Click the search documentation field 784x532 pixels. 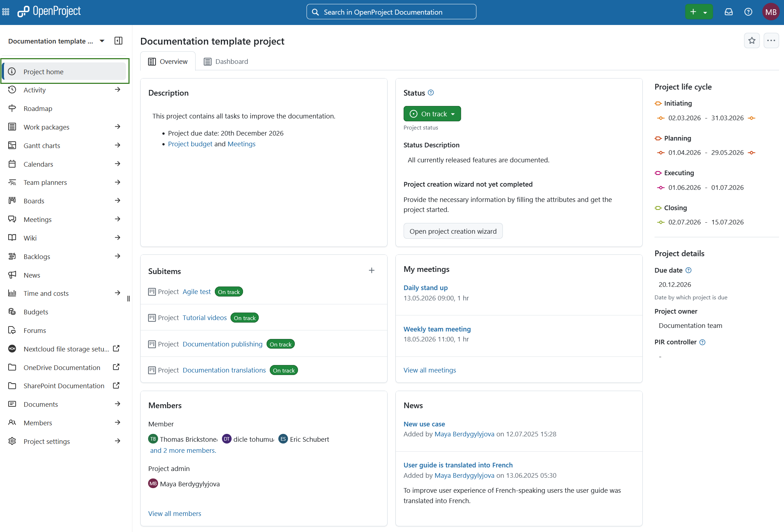(391, 12)
